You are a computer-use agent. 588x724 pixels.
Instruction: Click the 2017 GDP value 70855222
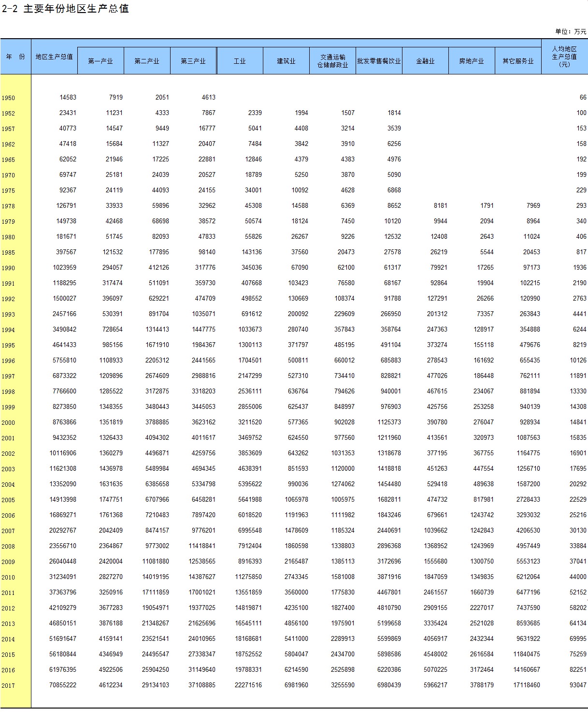pyautogui.click(x=63, y=685)
